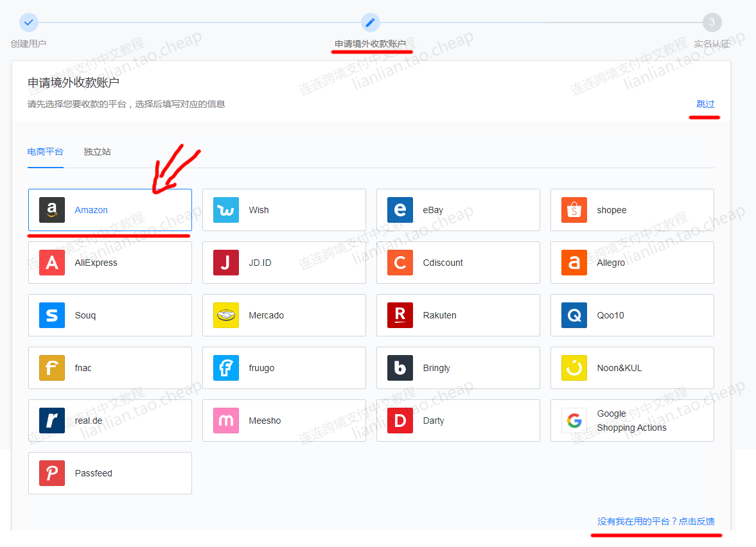The height and width of the screenshot is (547, 756).
Task: Pick the Bringly logo icon
Action: point(400,368)
